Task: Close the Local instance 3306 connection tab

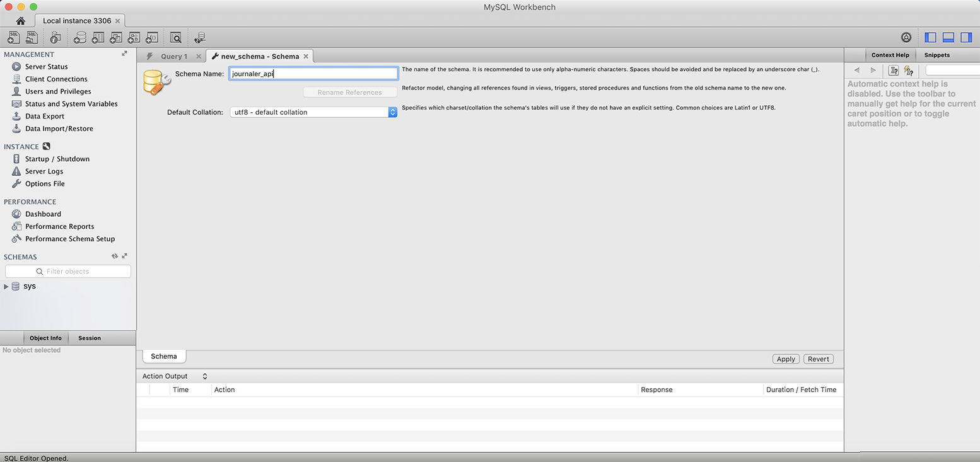Action: click(118, 21)
